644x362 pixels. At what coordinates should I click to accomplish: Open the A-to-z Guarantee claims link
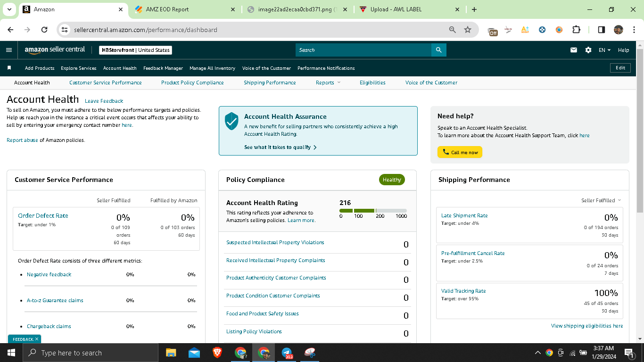pyautogui.click(x=55, y=300)
